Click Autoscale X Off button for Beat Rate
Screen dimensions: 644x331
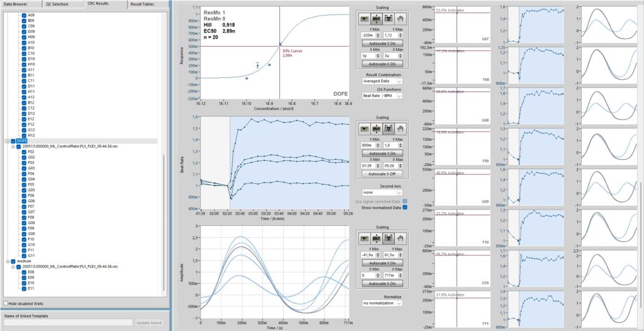[382, 173]
